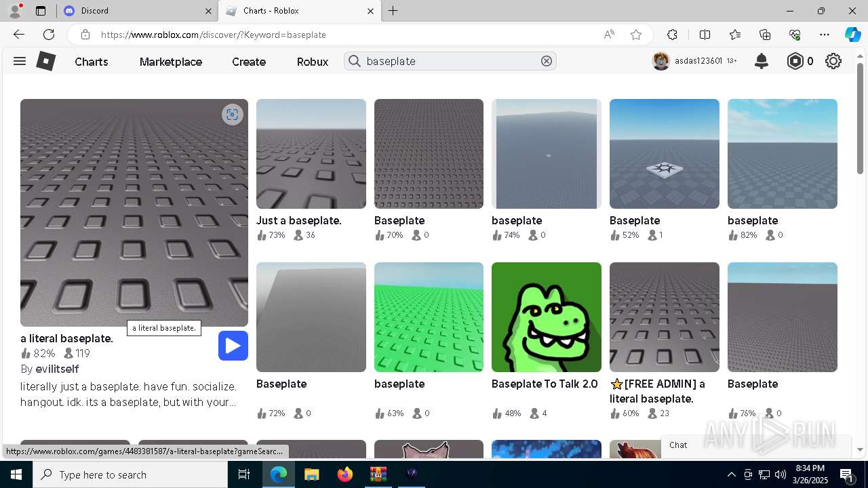Open the Just a baseplate. game
The image size is (868, 488).
click(311, 154)
